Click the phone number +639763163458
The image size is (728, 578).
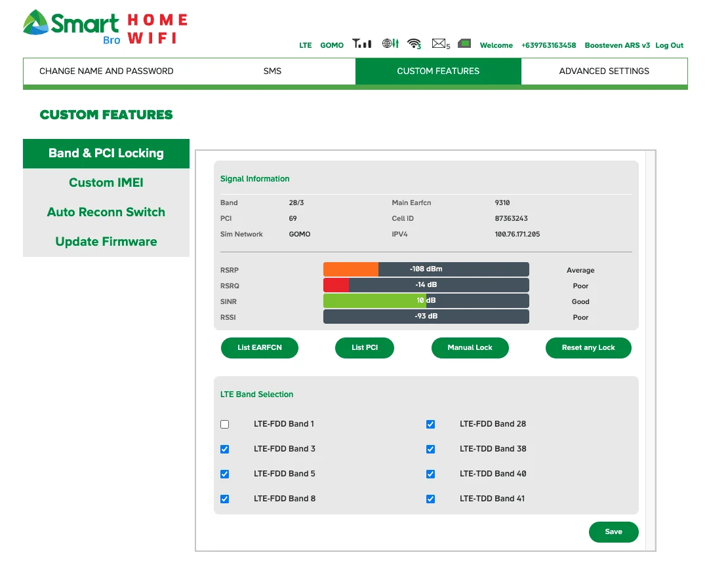point(548,45)
